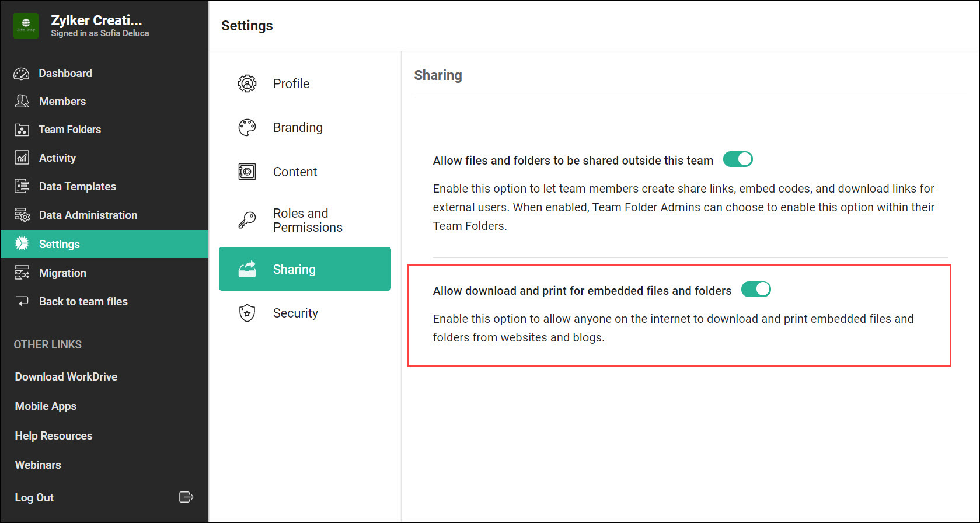This screenshot has width=980, height=523.
Task: Click the Data Administration gear icon
Action: tap(22, 215)
